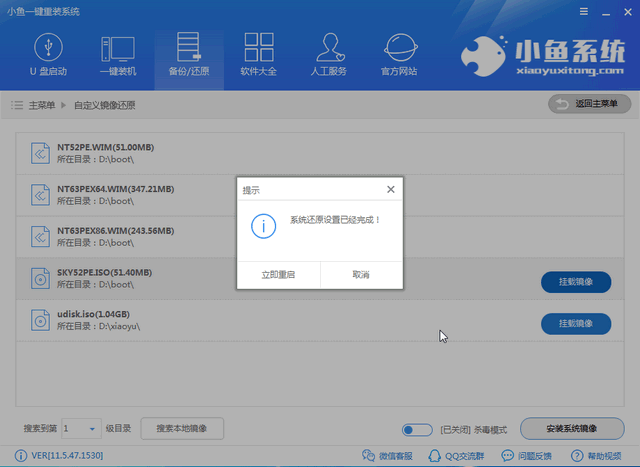Switch to the 备份/还原 tab
This screenshot has width=640, height=467.
click(x=189, y=54)
